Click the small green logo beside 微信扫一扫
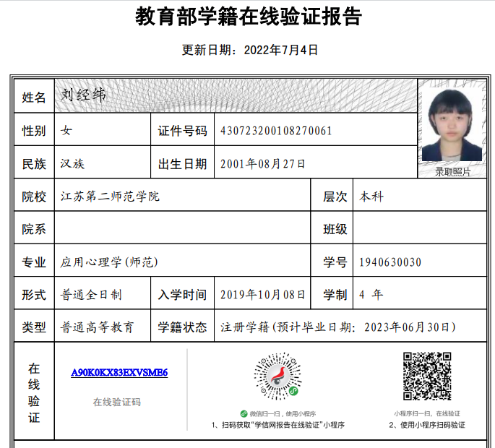The height and width of the screenshot is (448, 495). pos(244,413)
